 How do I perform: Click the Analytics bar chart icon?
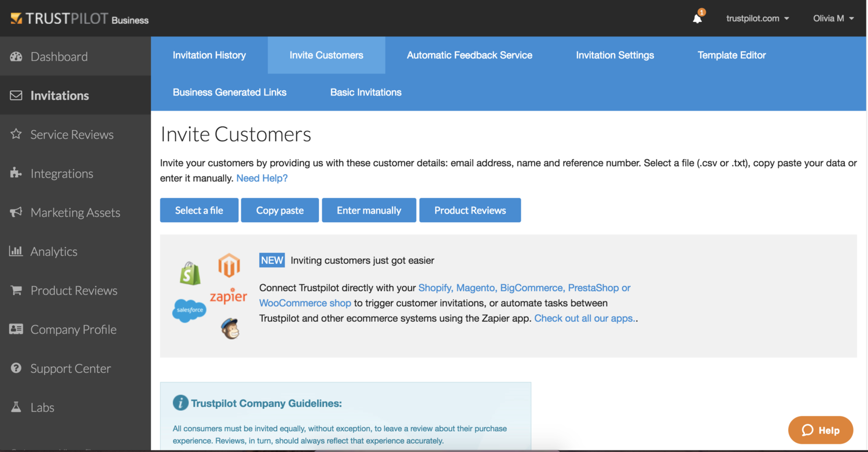click(16, 251)
